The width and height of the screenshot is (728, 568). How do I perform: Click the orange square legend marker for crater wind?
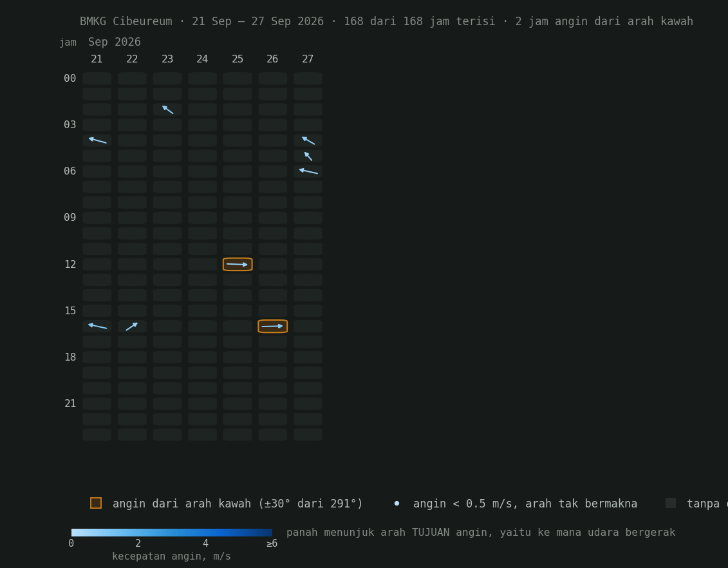pyautogui.click(x=96, y=503)
